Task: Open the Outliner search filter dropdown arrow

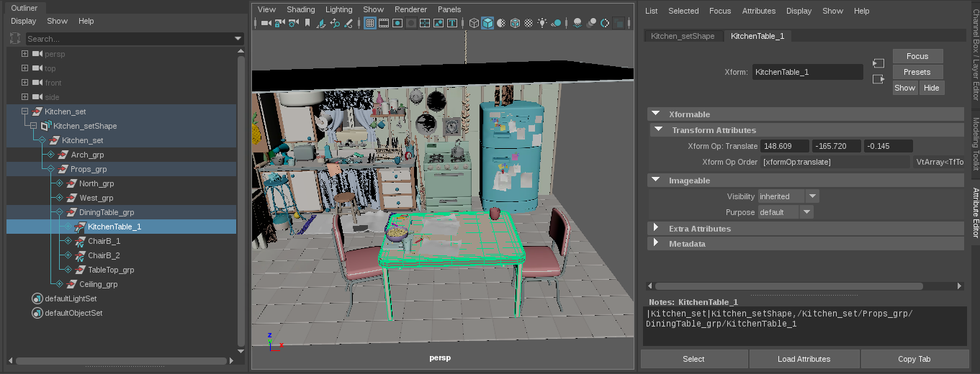Action: [x=238, y=38]
